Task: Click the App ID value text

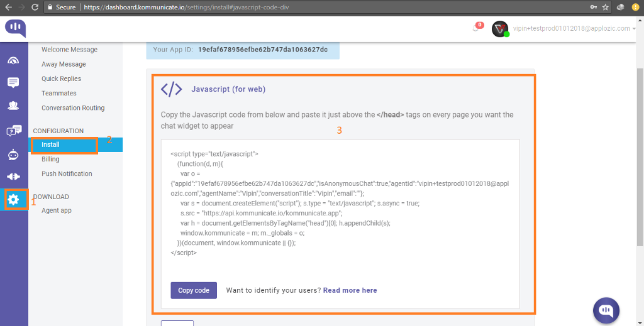Action: coord(263,50)
